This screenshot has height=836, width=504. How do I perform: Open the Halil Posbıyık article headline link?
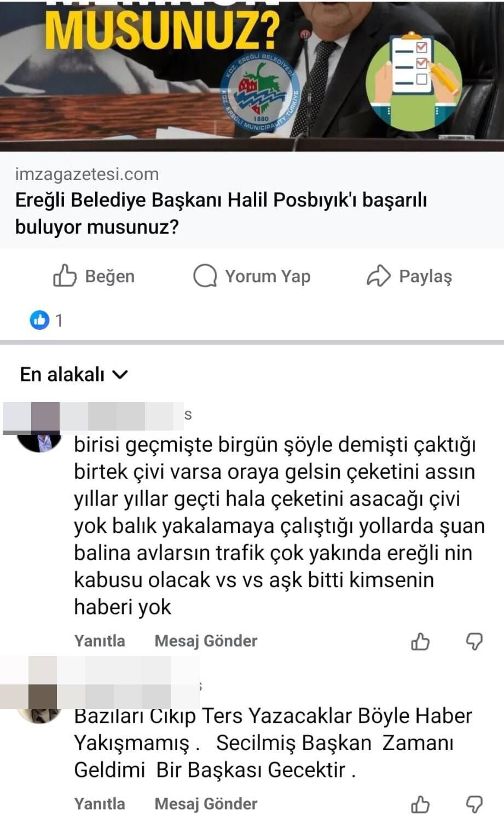point(221,213)
